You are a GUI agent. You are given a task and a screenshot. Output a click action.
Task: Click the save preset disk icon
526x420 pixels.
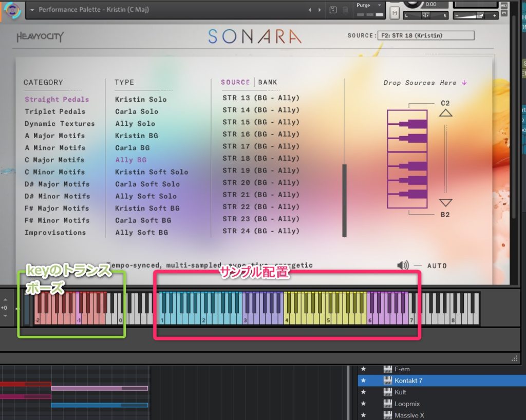(333, 10)
